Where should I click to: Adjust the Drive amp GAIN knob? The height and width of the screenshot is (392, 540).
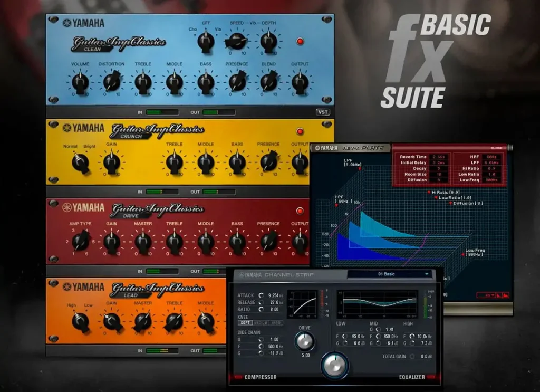coord(112,242)
